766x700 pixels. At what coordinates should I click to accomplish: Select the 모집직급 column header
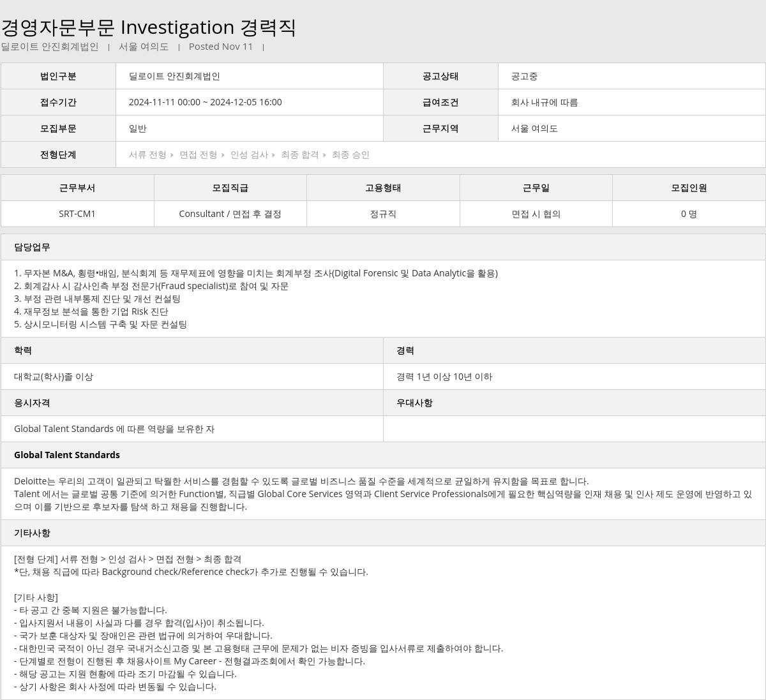[230, 188]
